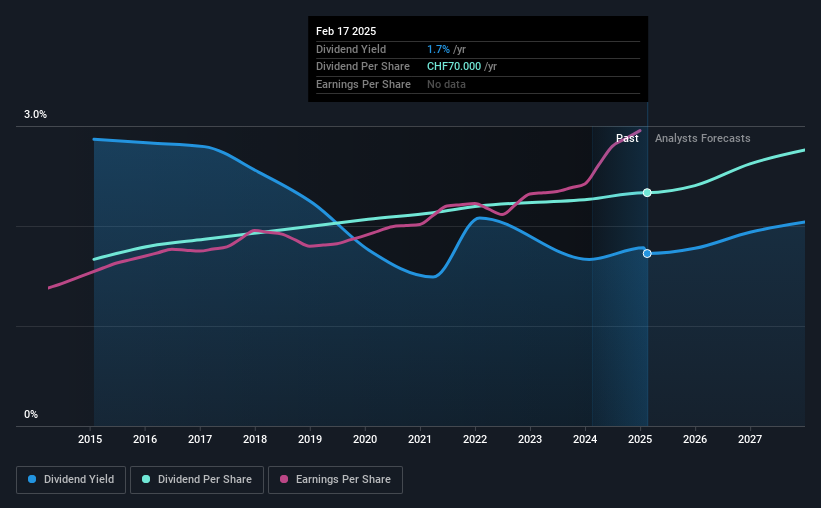Click the 2017 x-axis label
The width and height of the screenshot is (821, 508).
pos(200,439)
